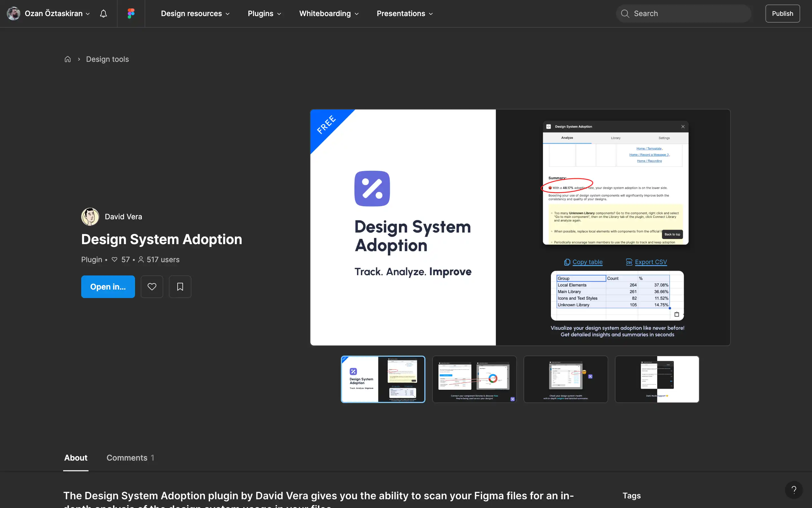The image size is (812, 508).
Task: Expand the Ozan Öztaskiran account dropdown
Action: coord(57,14)
